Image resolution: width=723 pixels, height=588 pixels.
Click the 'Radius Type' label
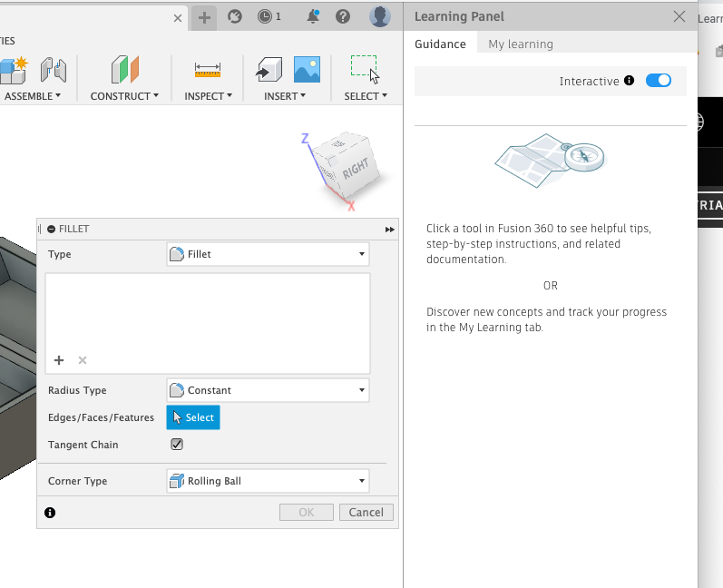(x=77, y=390)
